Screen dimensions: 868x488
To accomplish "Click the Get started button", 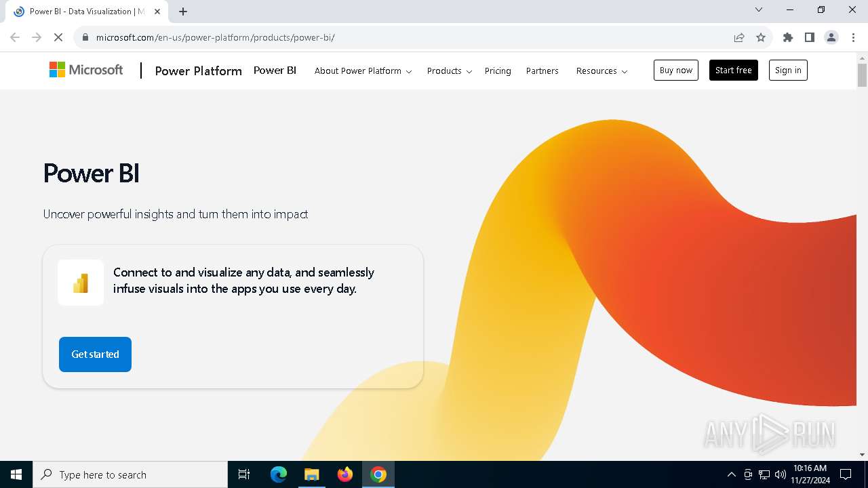I will (95, 354).
